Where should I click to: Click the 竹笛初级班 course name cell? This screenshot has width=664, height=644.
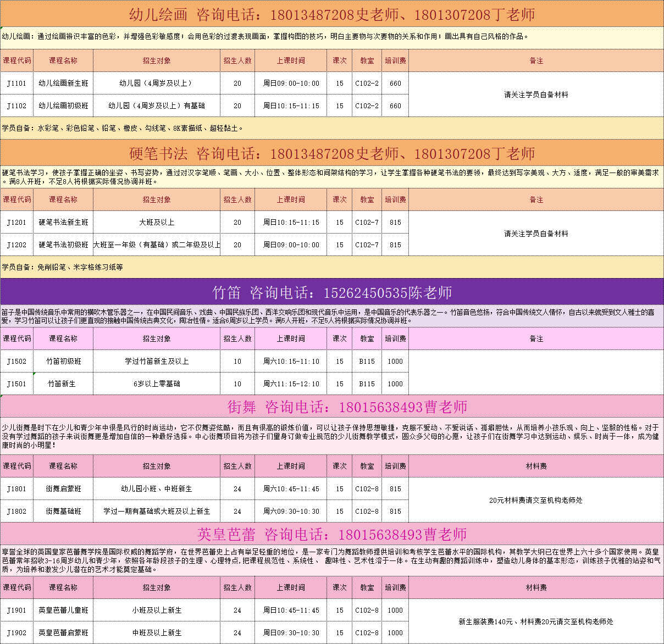(63, 362)
